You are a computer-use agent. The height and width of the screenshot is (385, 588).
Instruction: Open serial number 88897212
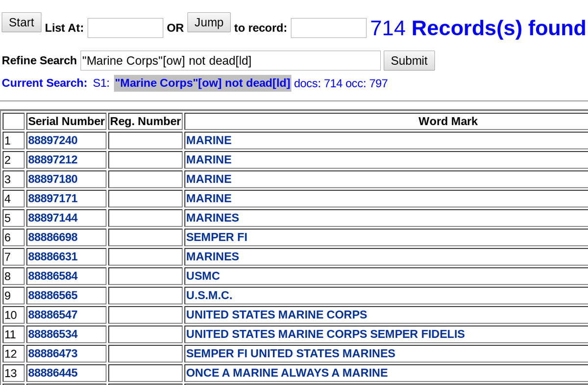click(53, 160)
